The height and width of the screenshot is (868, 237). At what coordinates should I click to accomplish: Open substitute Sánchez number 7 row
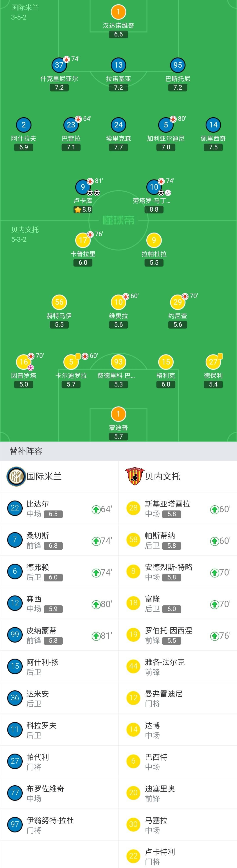coord(59,540)
